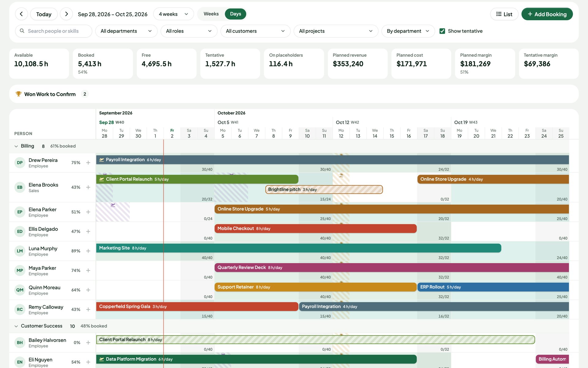Screen dimensions: 588x368
Task: Click the Add Booking button
Action: click(x=547, y=14)
